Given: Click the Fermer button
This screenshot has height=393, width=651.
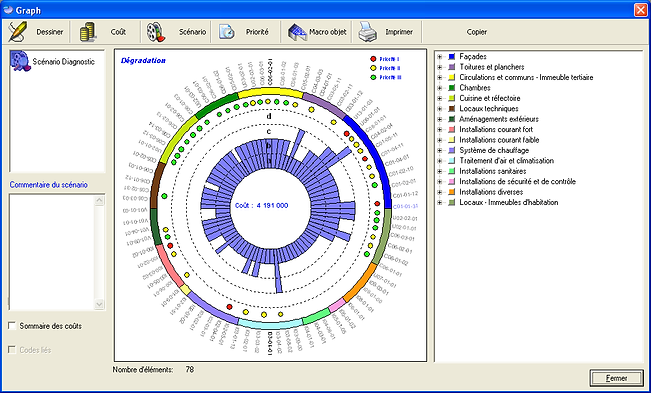Looking at the screenshot, I should 616,378.
